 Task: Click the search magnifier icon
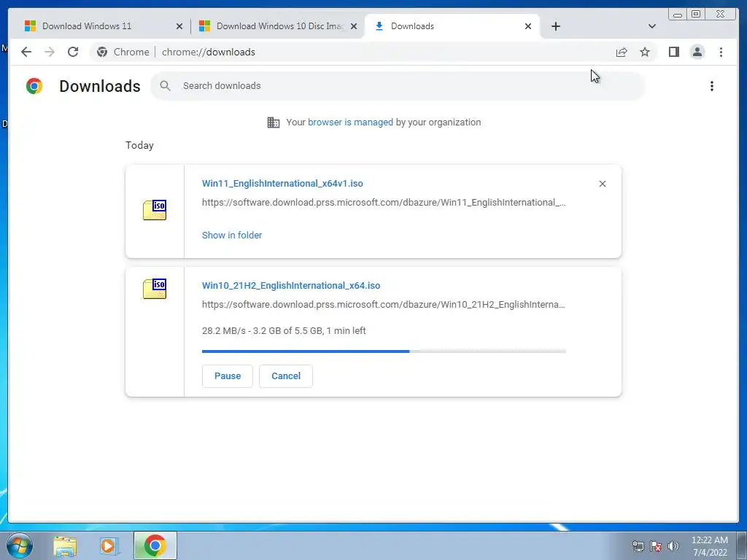click(166, 86)
